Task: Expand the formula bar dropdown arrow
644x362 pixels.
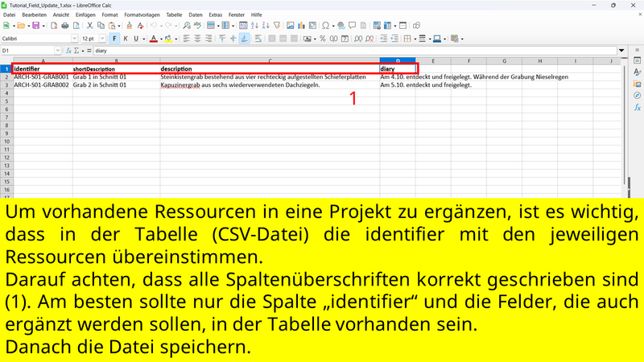Action: (621, 51)
